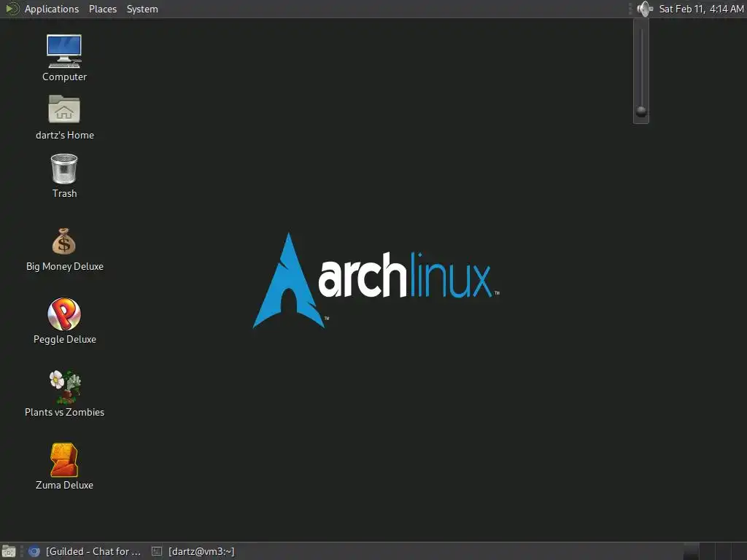Open the Applications menu
Viewport: 747px width, 560px height.
pyautogui.click(x=52, y=9)
